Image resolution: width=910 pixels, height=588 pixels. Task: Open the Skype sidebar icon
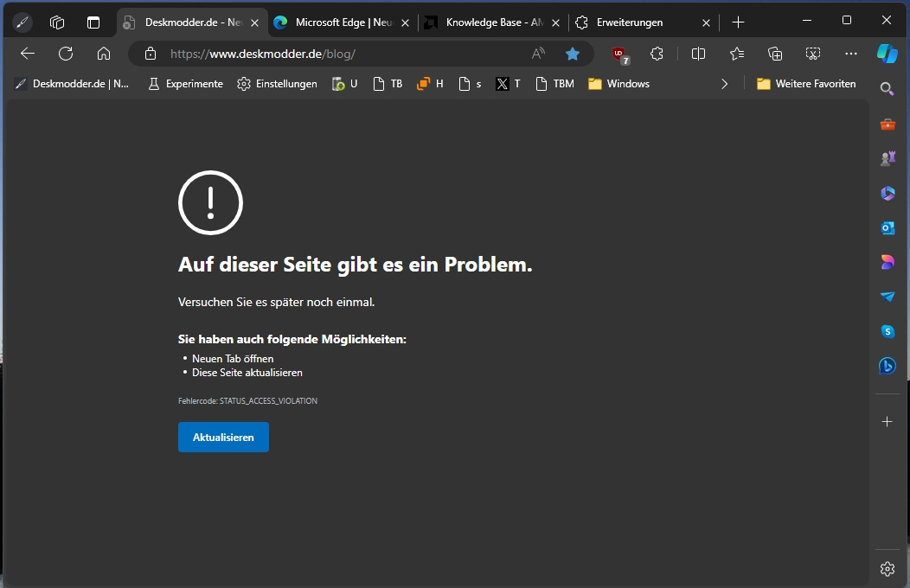[x=887, y=331]
